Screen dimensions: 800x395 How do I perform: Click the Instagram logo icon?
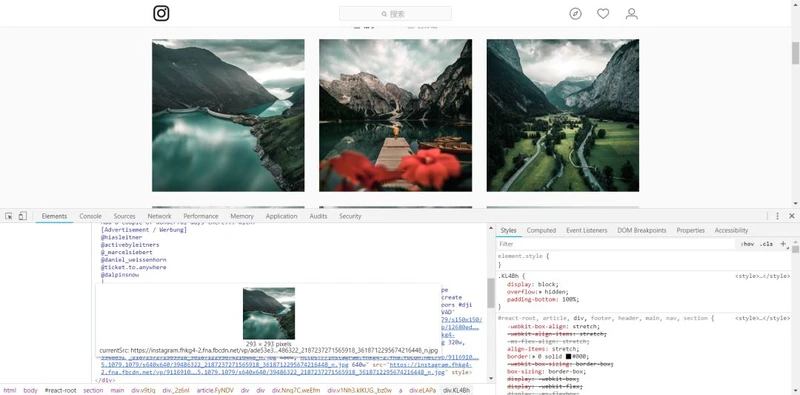(161, 13)
